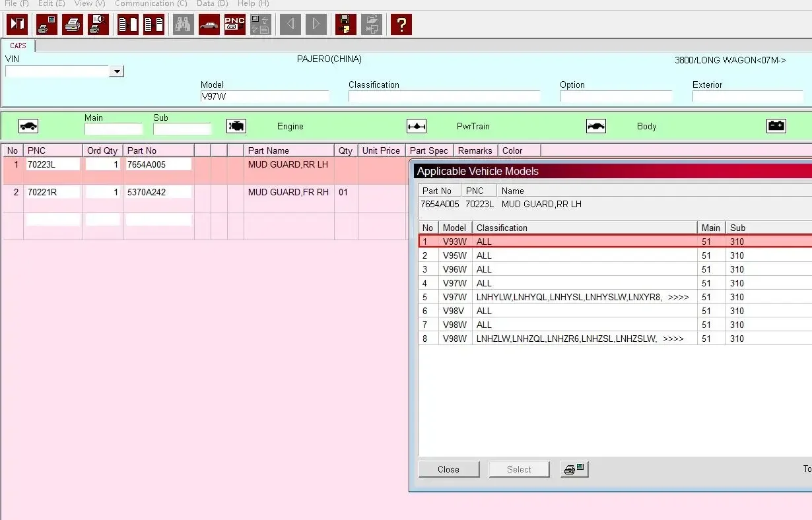Open the Edit menu
Screen dimensions: 812x520
(x=51, y=3)
